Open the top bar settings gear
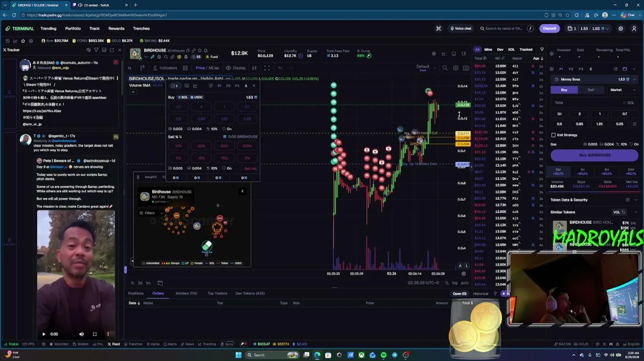 click(621, 29)
